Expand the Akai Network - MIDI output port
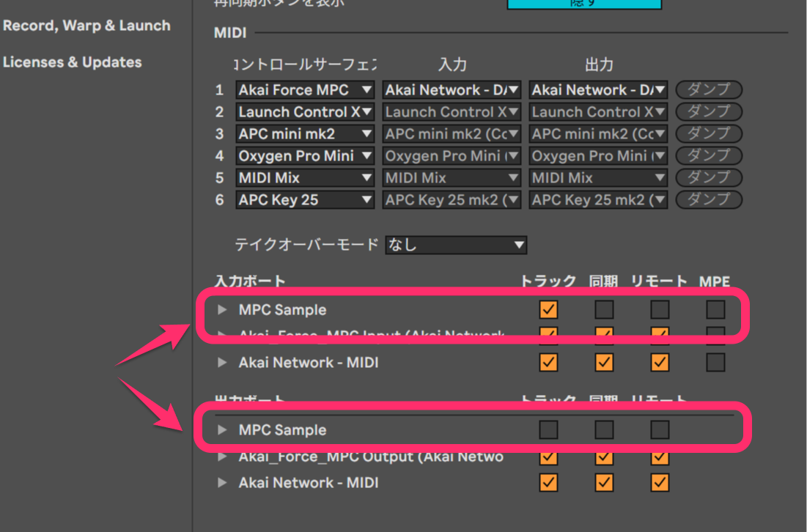 (223, 483)
